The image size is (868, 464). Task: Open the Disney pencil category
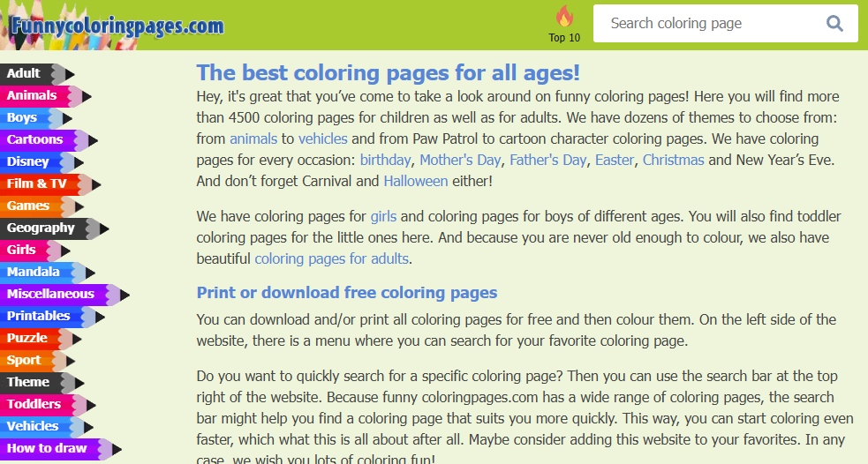[x=42, y=162]
